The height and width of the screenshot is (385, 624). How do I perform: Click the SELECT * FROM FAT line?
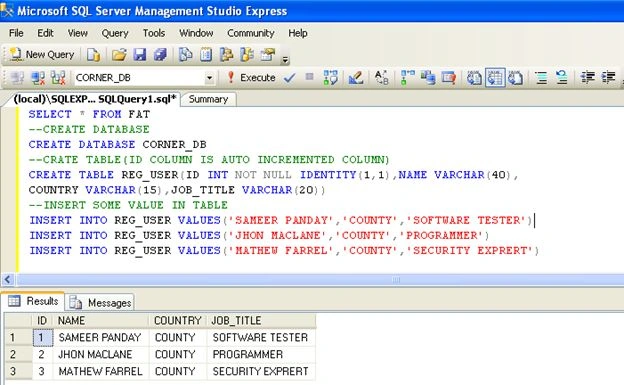pyautogui.click(x=89, y=114)
